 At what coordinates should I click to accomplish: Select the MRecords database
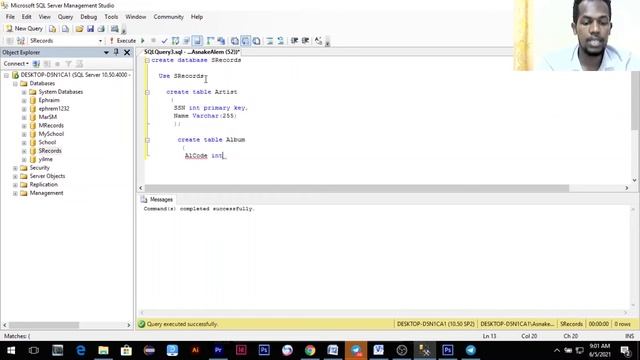coord(51,125)
